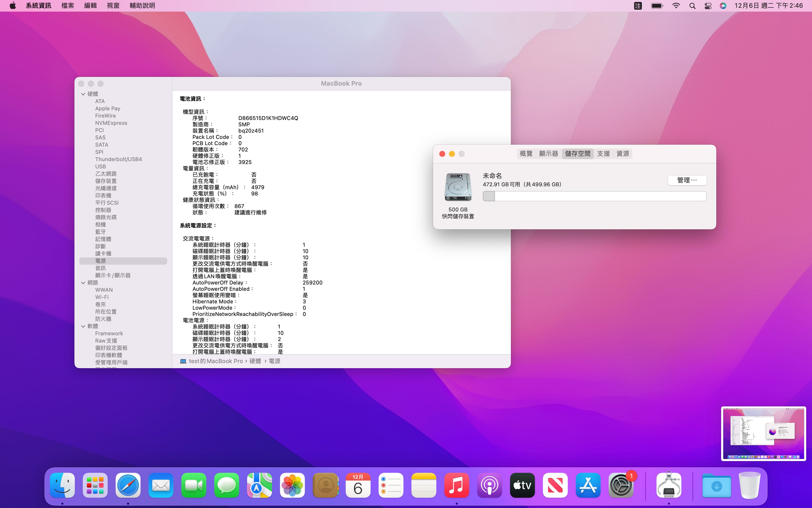Open the 編輯 menu

tap(90, 6)
